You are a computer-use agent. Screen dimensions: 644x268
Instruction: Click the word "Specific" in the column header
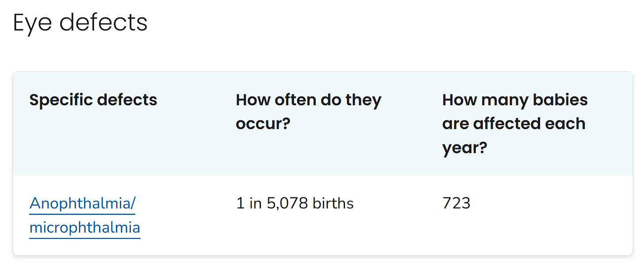pyautogui.click(x=61, y=100)
